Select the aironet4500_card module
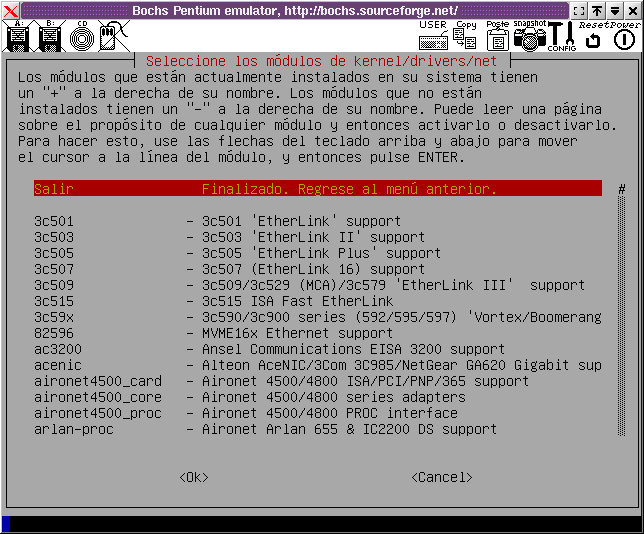Screen dimensions: 644x534 click(318, 381)
